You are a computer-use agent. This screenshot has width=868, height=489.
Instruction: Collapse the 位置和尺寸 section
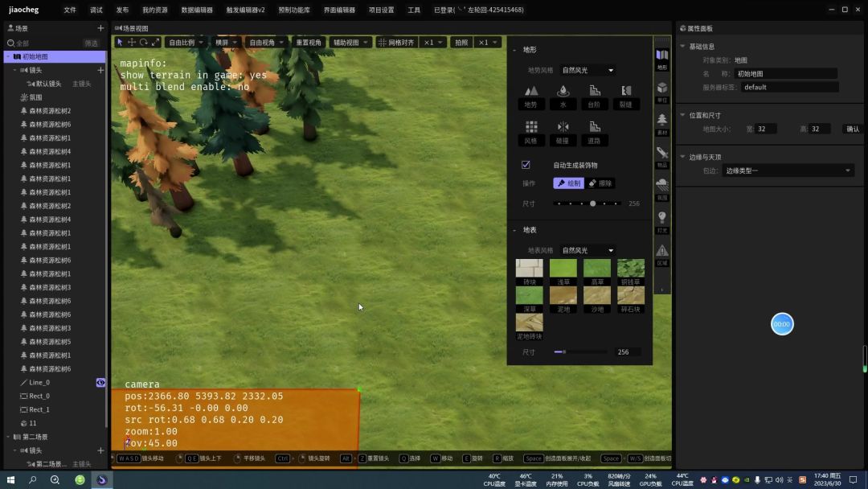point(682,115)
